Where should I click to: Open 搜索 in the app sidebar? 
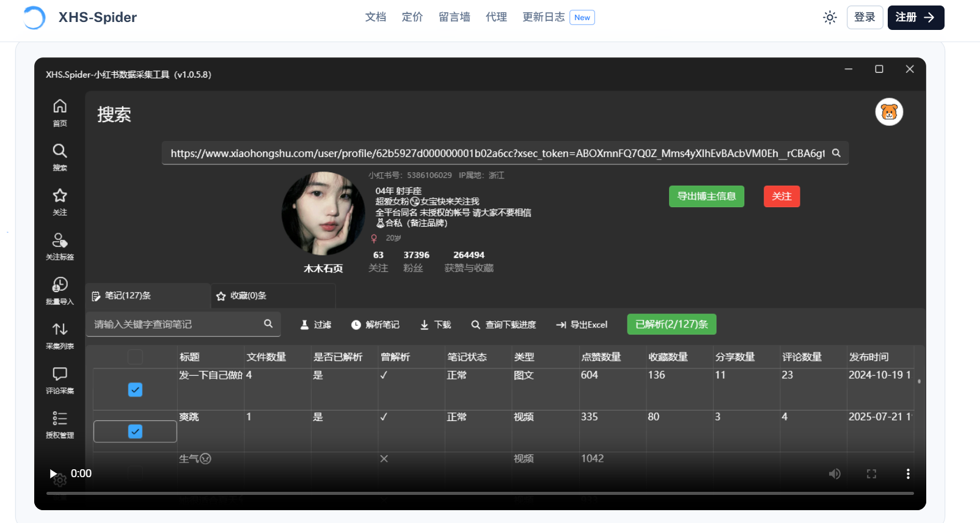pos(60,158)
